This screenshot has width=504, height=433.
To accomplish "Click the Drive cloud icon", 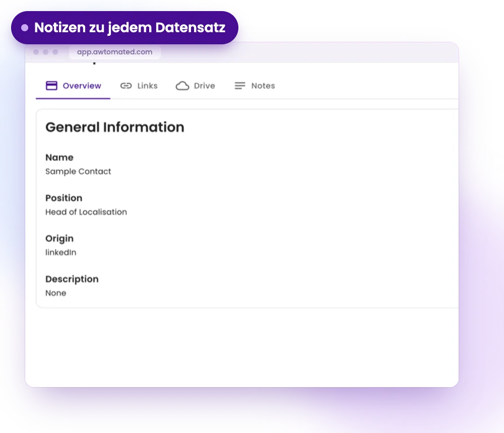I will coord(182,86).
